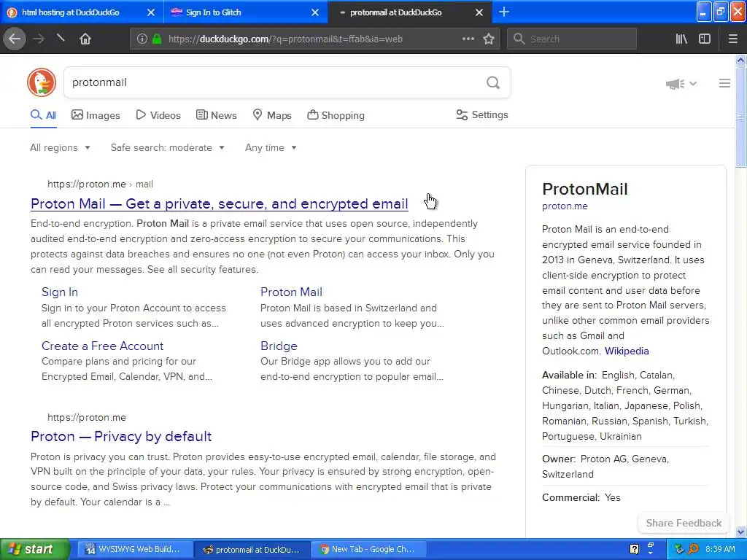The width and height of the screenshot is (747, 560).
Task: Submit search with magnifier icon
Action: click(x=493, y=83)
